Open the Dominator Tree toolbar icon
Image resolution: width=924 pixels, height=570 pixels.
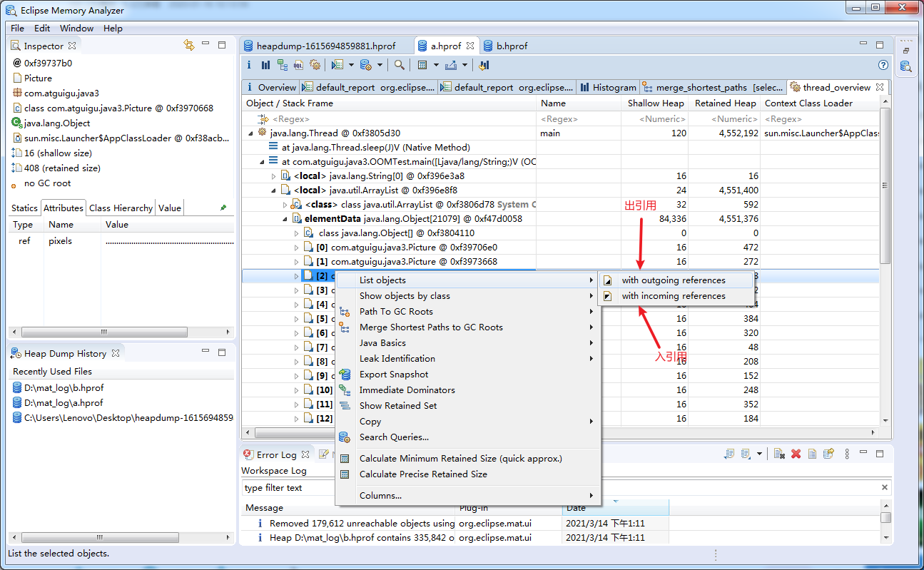click(282, 65)
